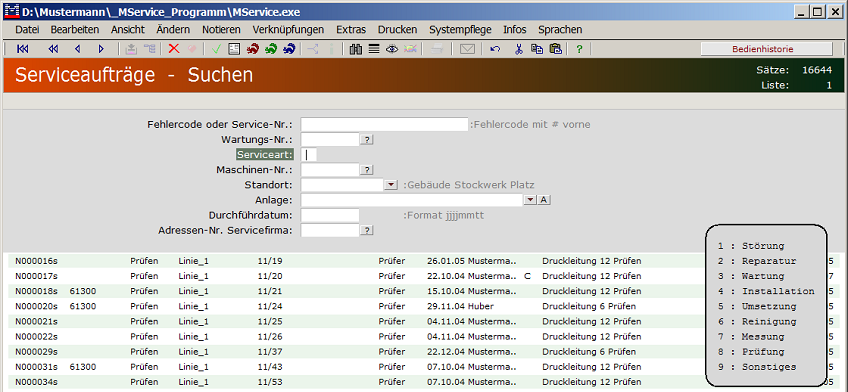The height and width of the screenshot is (392, 848).
Task: Open the Verknüpfungen menu
Action: [288, 30]
